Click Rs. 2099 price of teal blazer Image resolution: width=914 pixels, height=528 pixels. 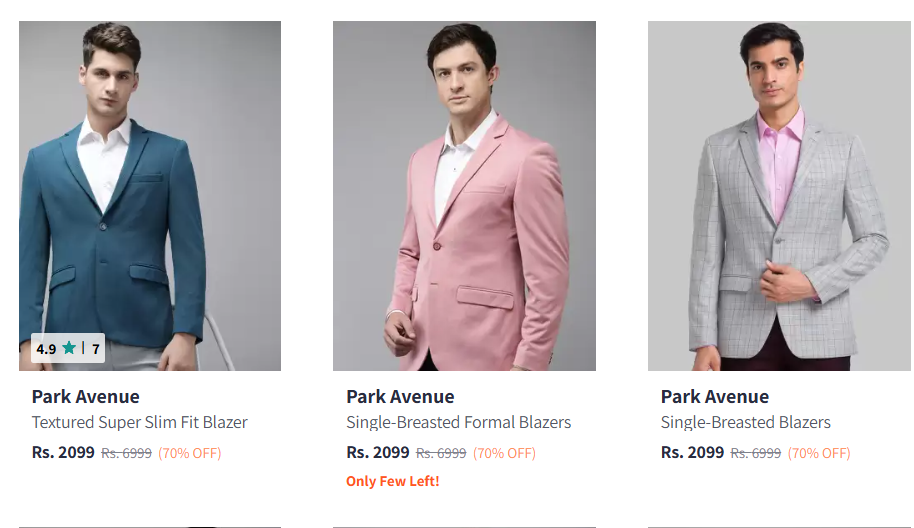[63, 452]
